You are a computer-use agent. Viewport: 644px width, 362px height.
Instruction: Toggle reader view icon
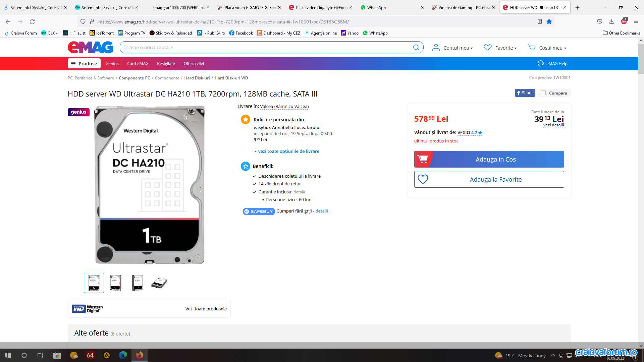tap(540, 22)
